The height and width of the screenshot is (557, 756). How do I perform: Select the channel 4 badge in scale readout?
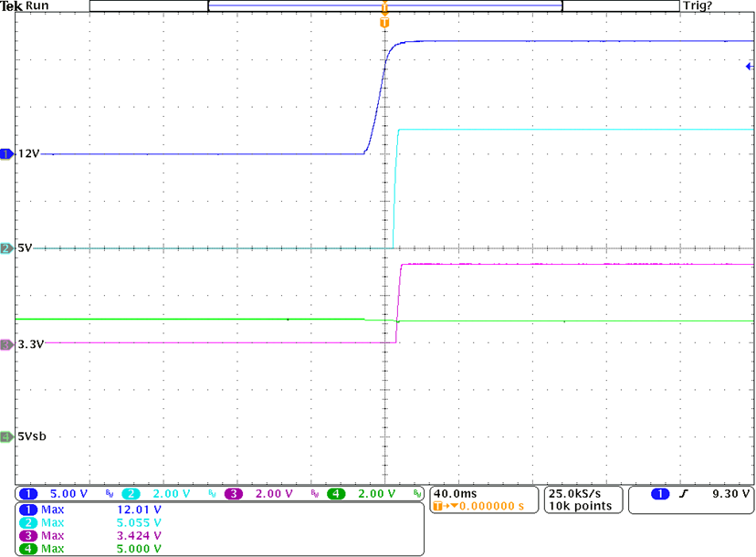(x=336, y=494)
